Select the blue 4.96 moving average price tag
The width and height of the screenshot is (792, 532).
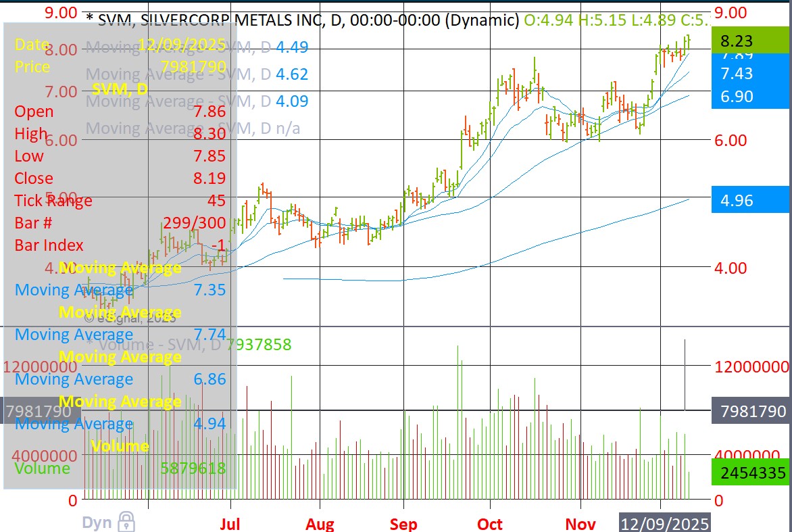750,201
